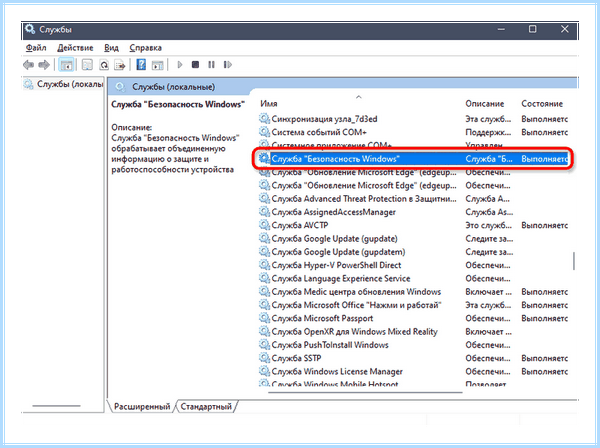Click gear icon of Служба SSTP row
Screen dimensions: 600x448
click(264, 358)
